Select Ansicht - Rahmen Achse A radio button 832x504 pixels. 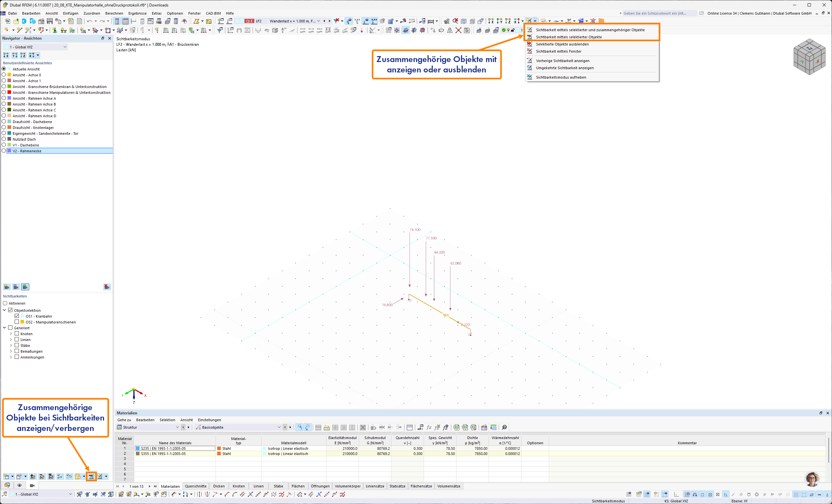(4, 98)
